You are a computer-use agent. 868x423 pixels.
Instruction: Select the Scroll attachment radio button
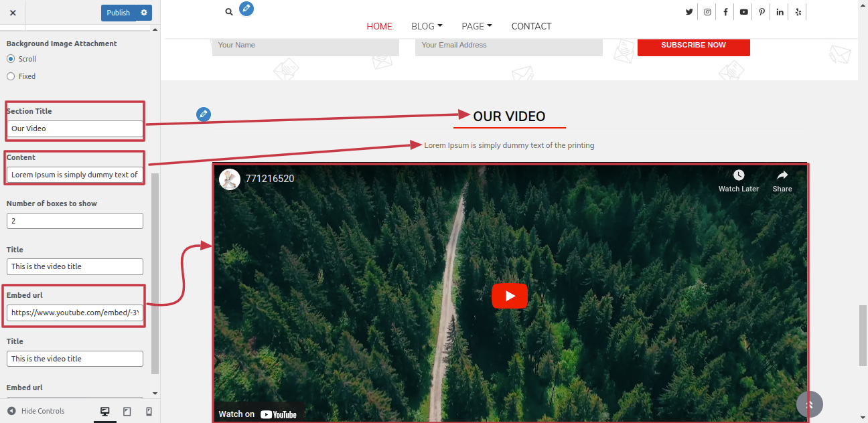click(x=11, y=59)
